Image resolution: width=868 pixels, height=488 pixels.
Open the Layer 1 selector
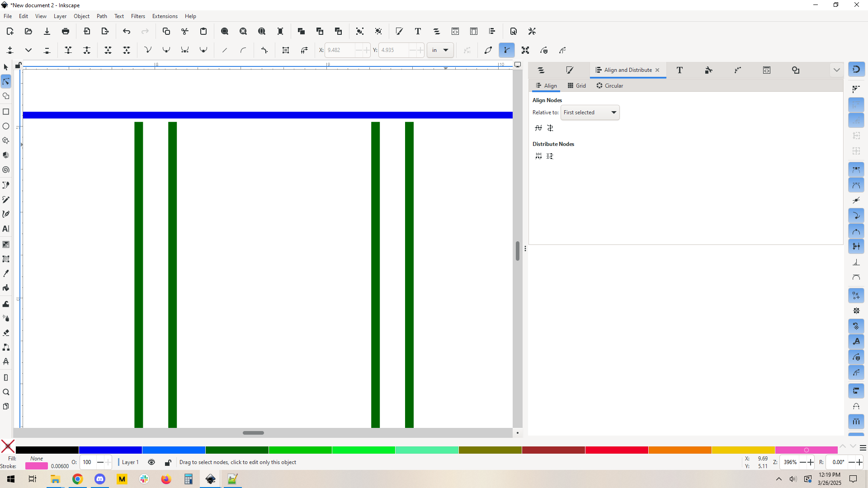click(x=130, y=462)
